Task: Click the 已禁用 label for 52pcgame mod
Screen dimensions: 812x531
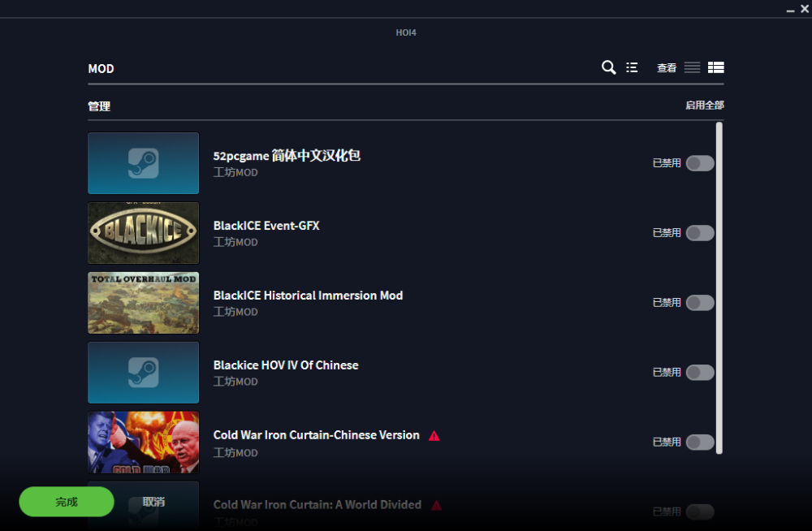Action: [667, 163]
